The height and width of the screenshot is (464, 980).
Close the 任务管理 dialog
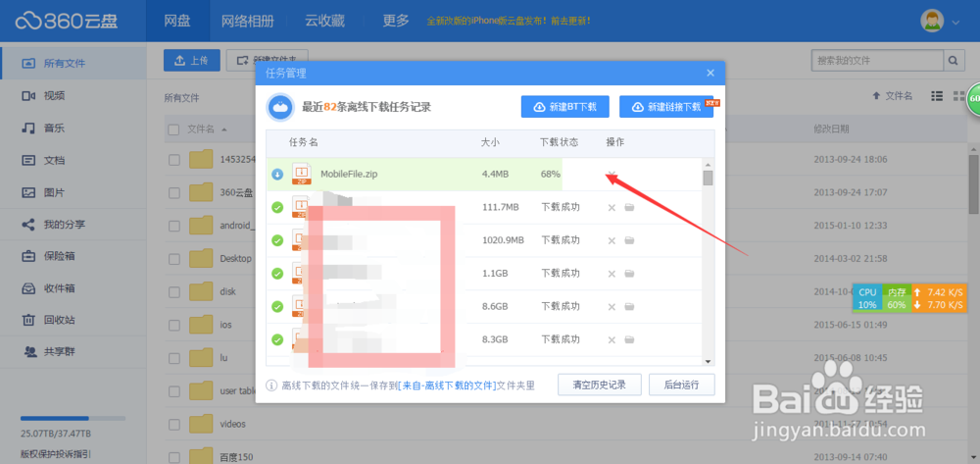click(710, 73)
